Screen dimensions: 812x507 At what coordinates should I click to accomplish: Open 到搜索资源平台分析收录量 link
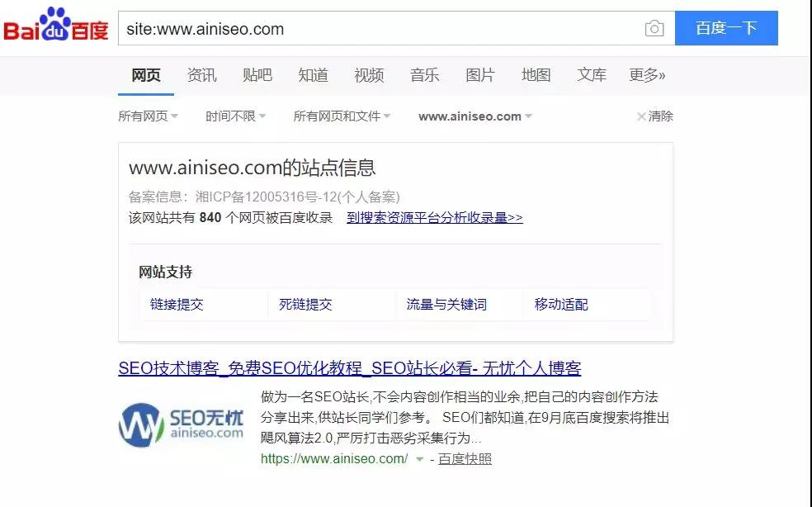click(435, 218)
